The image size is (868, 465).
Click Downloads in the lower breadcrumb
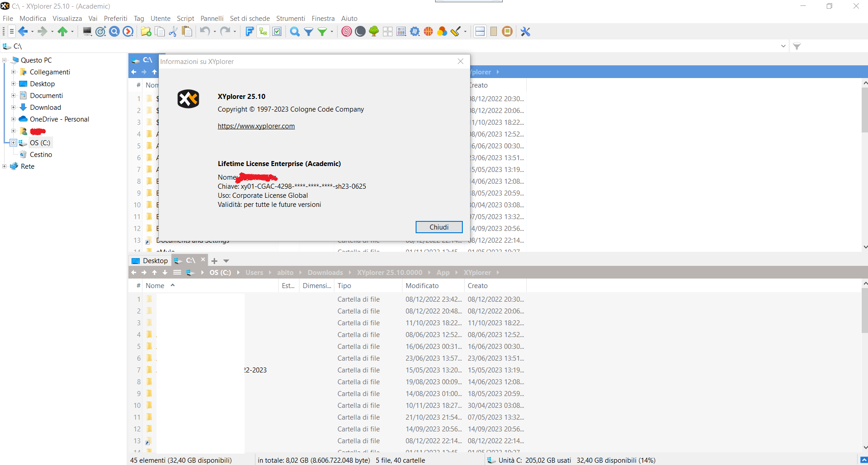coord(325,273)
